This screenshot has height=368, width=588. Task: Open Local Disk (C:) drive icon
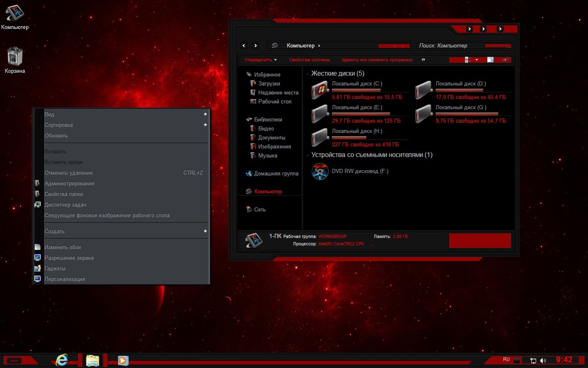click(321, 90)
